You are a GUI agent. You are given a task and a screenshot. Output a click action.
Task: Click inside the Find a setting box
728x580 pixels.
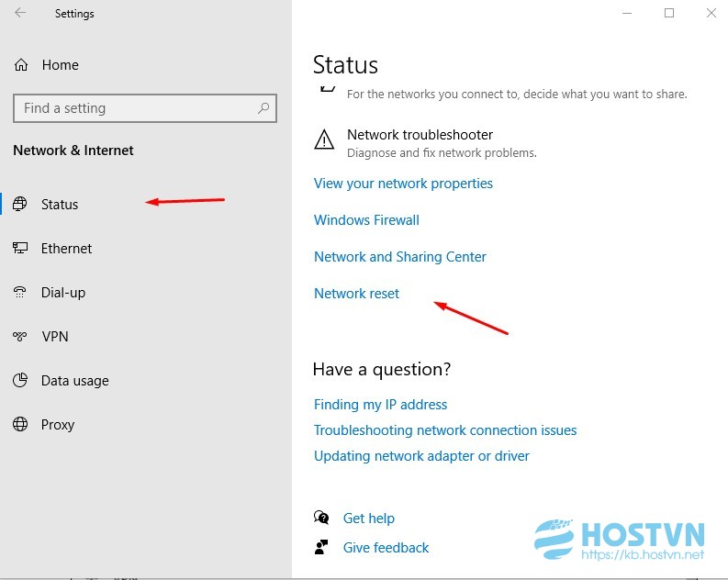point(145,108)
